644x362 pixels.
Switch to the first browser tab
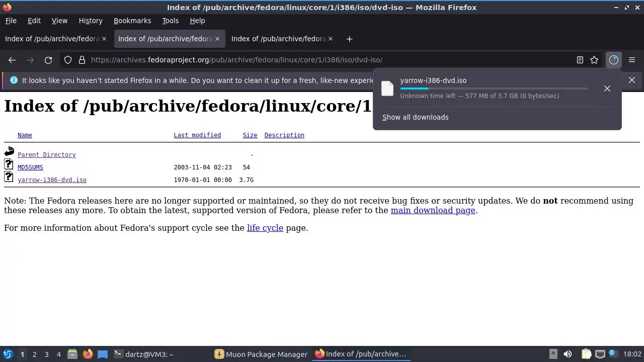click(55, 39)
